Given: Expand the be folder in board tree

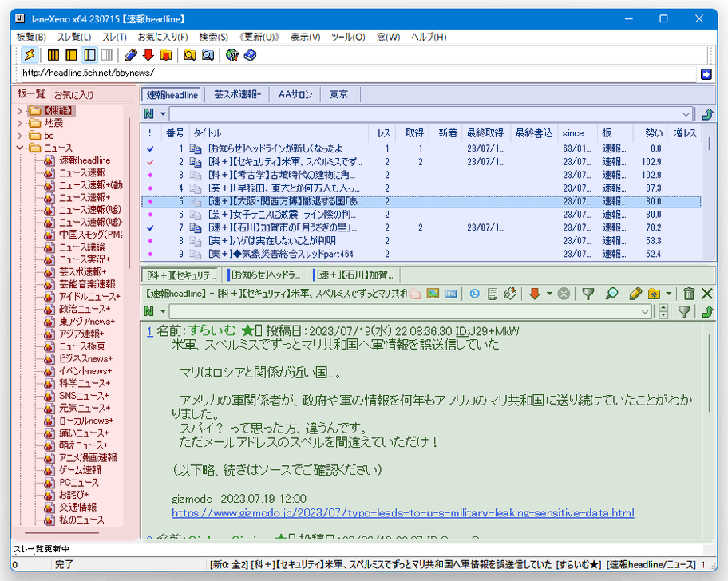Looking at the screenshot, I should pos(19,136).
